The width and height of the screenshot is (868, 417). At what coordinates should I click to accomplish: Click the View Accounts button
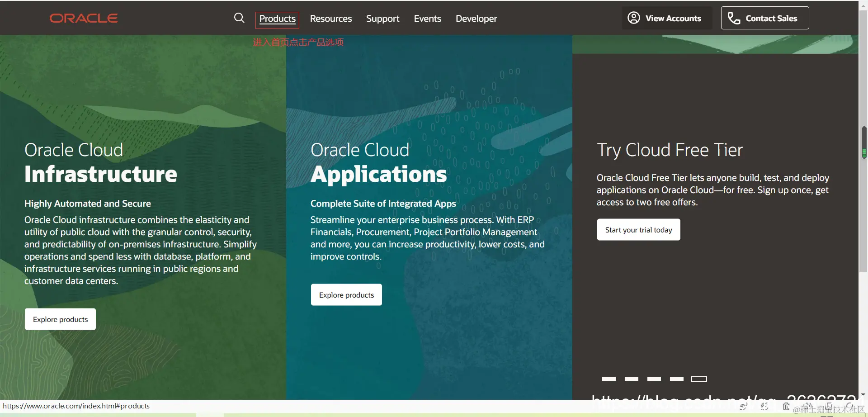pos(667,18)
